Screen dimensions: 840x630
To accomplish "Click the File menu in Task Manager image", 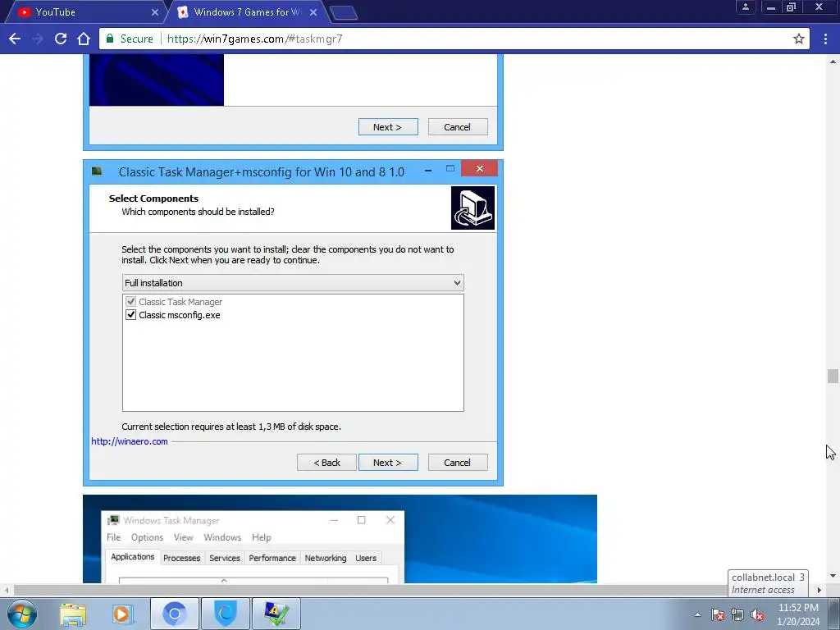I will click(113, 537).
